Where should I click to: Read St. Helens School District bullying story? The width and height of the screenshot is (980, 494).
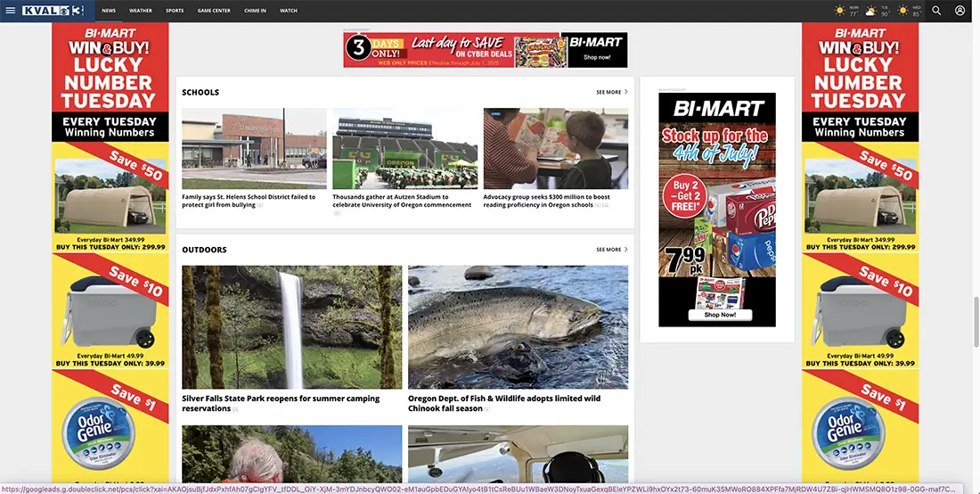(249, 201)
